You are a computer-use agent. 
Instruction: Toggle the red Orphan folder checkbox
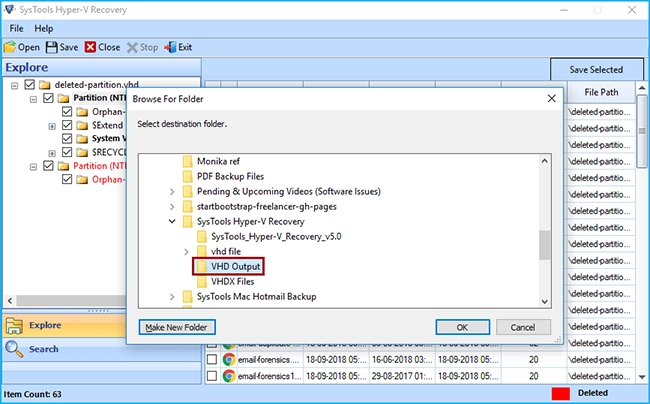click(67, 179)
